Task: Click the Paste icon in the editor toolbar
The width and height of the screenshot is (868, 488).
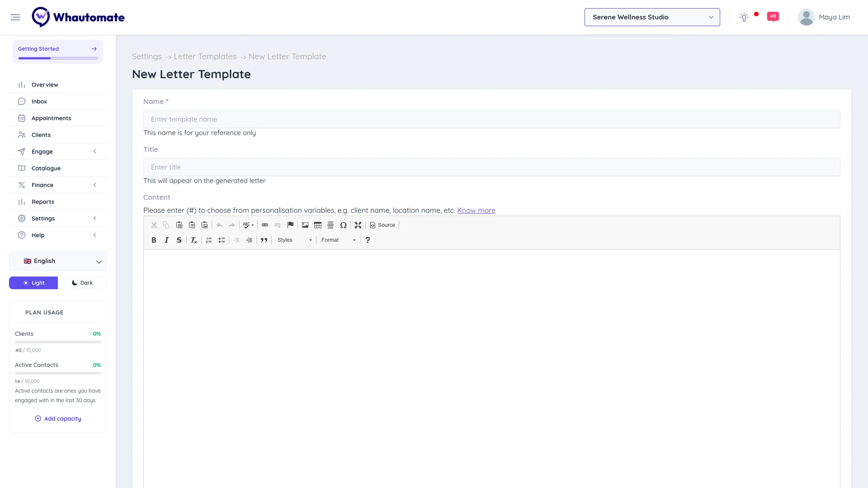Action: (x=179, y=225)
